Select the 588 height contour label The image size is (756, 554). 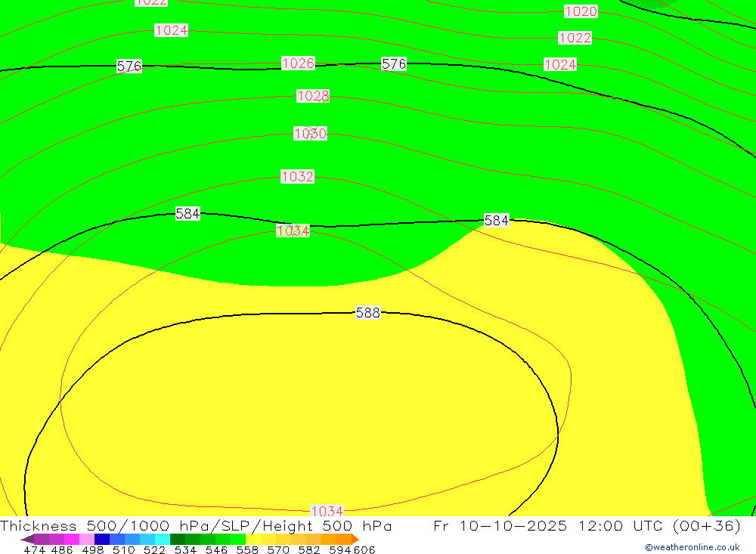tap(368, 312)
